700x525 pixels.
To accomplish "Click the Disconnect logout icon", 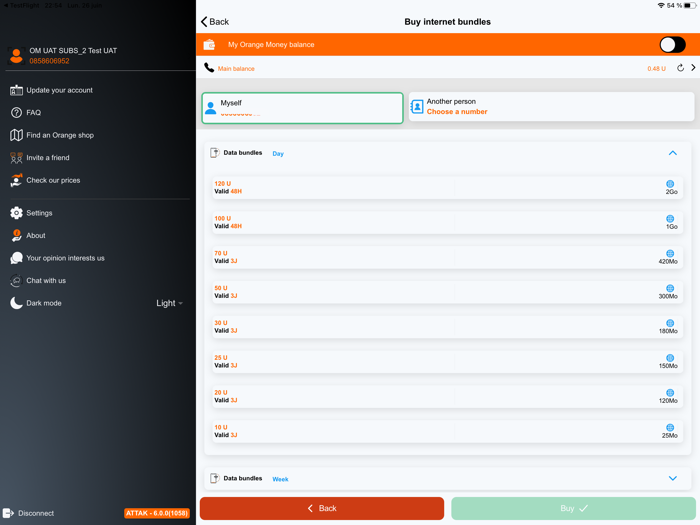I will 8,513.
